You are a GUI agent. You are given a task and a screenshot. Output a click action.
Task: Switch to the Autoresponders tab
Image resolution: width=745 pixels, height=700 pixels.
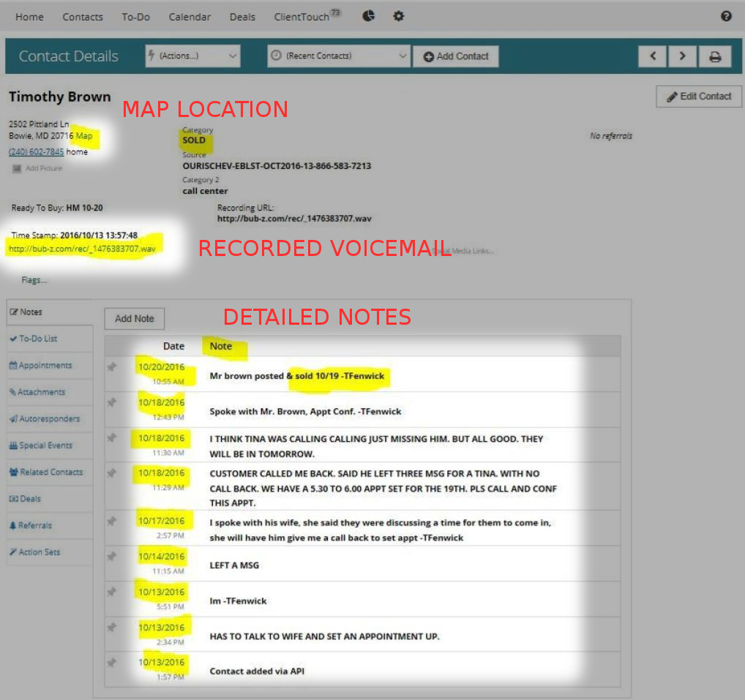49,419
